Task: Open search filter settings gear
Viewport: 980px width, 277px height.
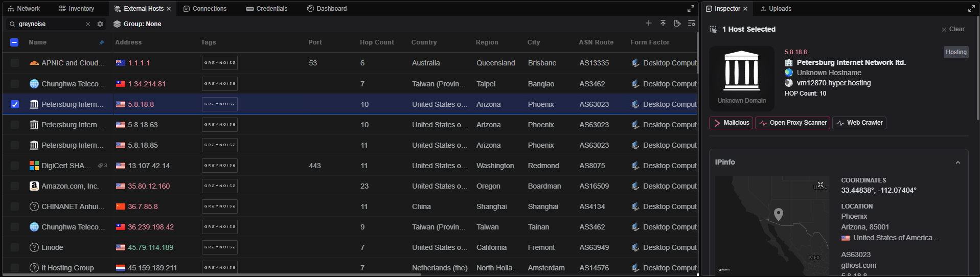Action: (x=100, y=24)
